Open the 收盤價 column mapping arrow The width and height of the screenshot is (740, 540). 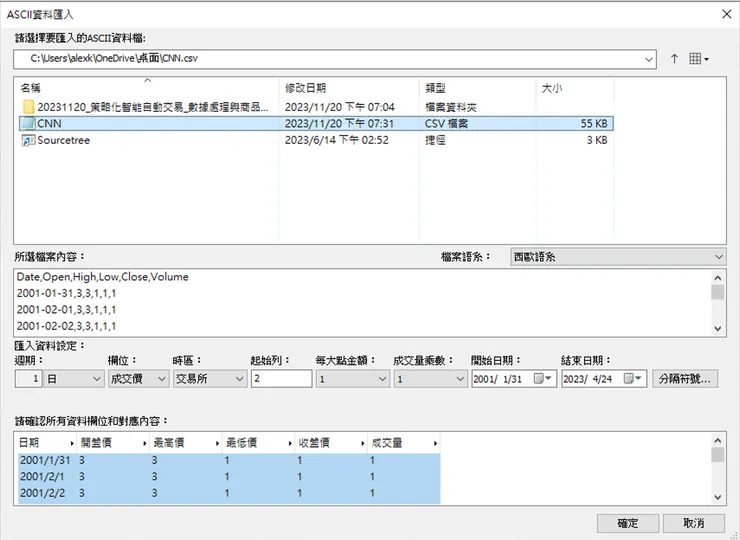[362, 443]
